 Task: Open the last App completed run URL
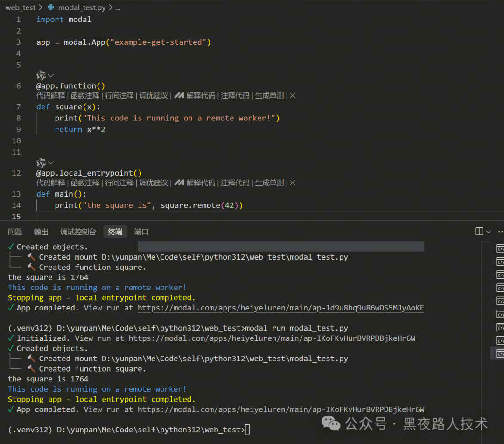click(x=281, y=409)
